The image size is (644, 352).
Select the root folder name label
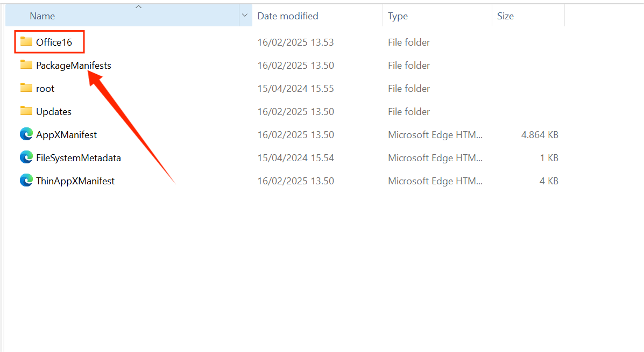[x=45, y=88]
